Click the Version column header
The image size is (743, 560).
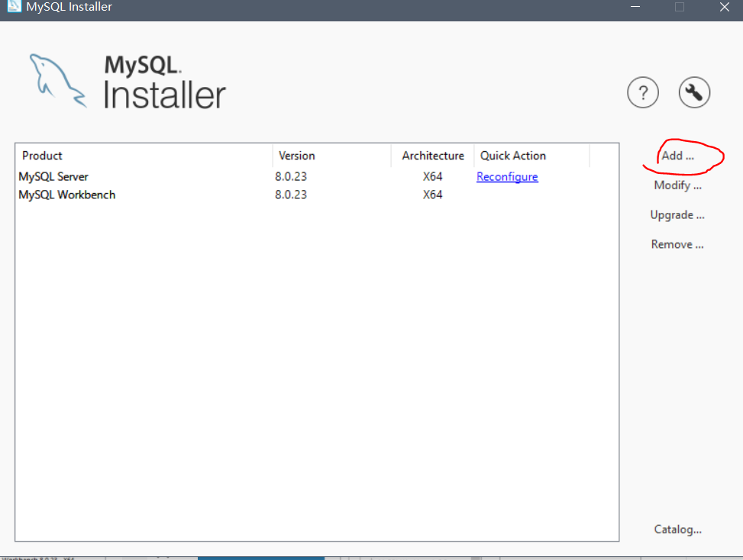tap(332, 156)
